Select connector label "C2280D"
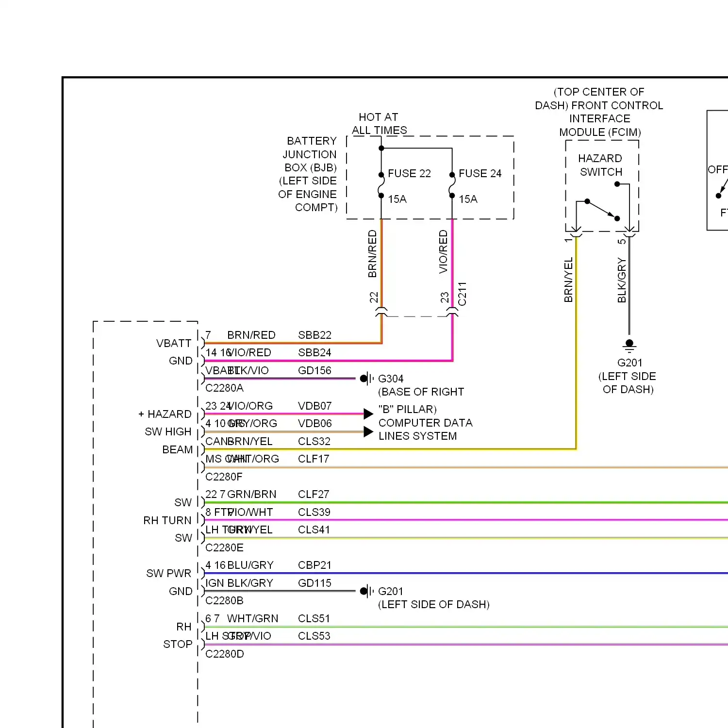Screen dimensions: 728x728 (x=224, y=654)
